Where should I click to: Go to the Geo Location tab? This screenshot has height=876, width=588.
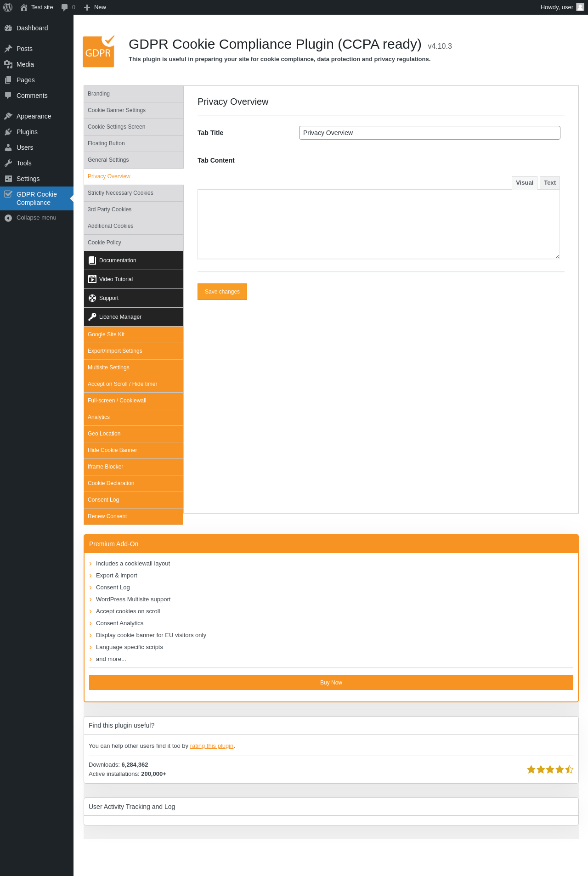pyautogui.click(x=134, y=434)
